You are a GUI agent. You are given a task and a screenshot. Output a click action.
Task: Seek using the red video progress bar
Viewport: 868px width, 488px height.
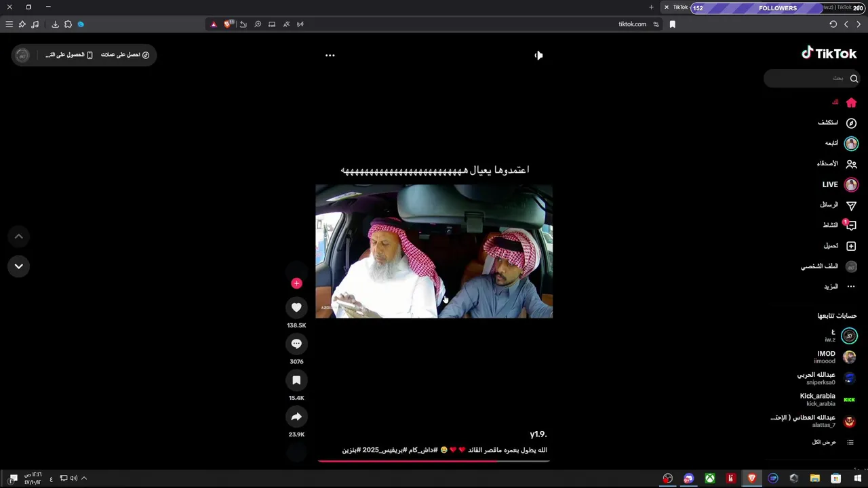tap(434, 461)
